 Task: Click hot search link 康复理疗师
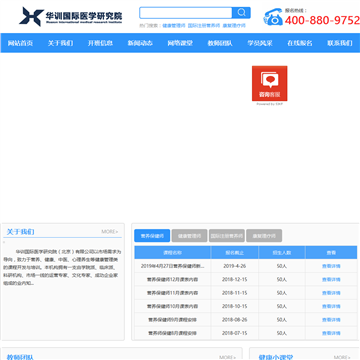coord(234,26)
